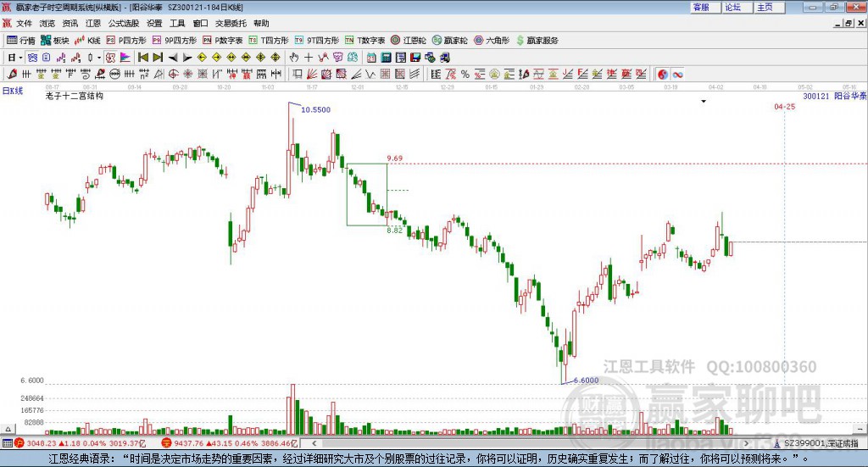The width and height of the screenshot is (868, 467).
Task: Click the 论坛 button in title bar
Action: (x=737, y=7)
